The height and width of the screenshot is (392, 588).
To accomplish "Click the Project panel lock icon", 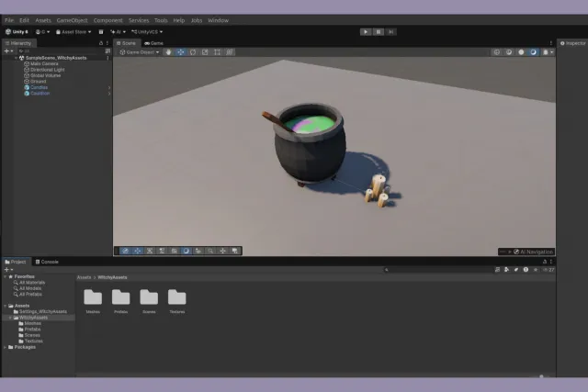I will point(545,262).
